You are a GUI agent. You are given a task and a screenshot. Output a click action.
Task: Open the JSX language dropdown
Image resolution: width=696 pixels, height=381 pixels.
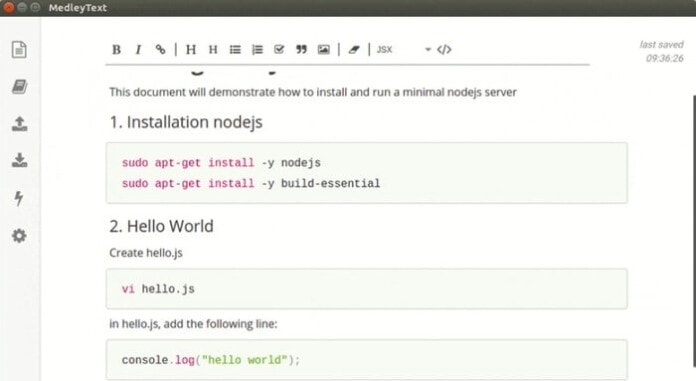[x=404, y=49]
